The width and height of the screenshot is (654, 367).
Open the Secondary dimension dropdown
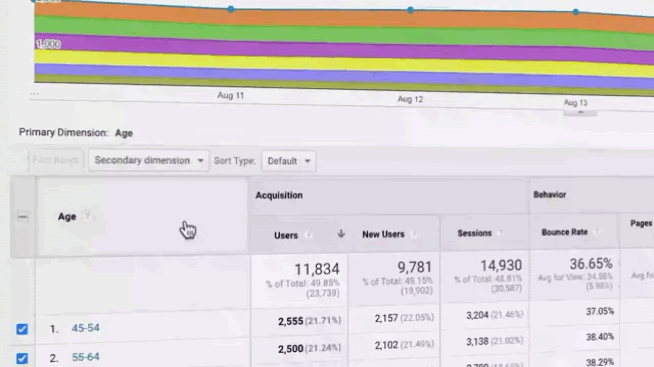click(x=148, y=161)
